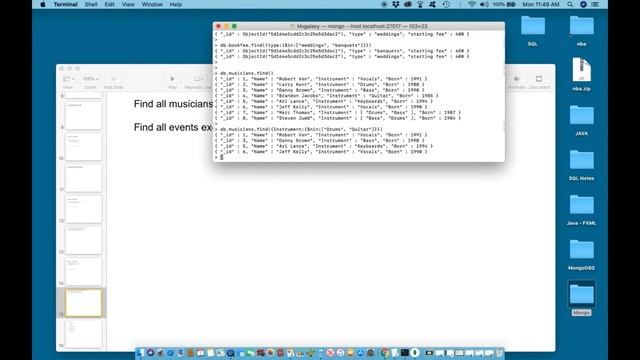640x360 pixels.
Task: Click the db.musicians.find() command line
Action: 247,73
